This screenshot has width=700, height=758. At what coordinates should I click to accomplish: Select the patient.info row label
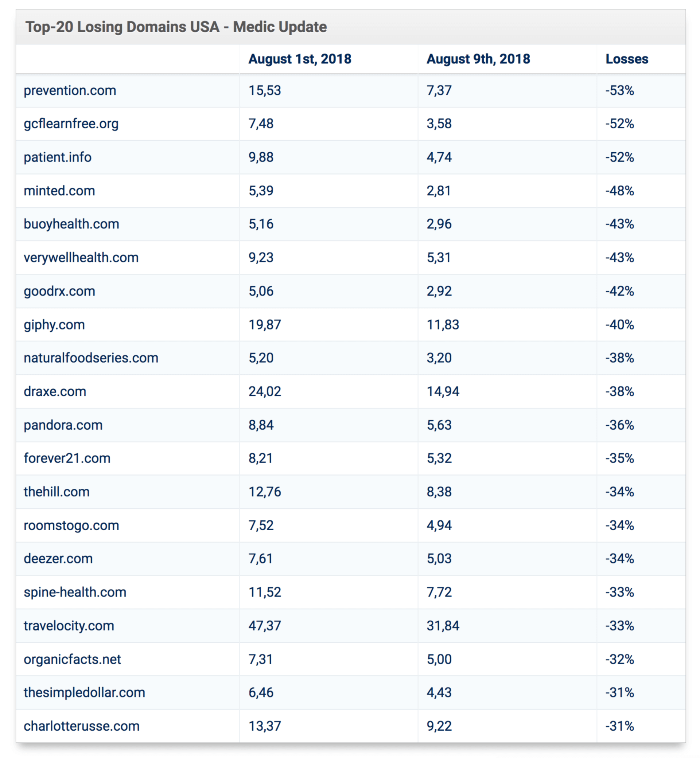58,157
